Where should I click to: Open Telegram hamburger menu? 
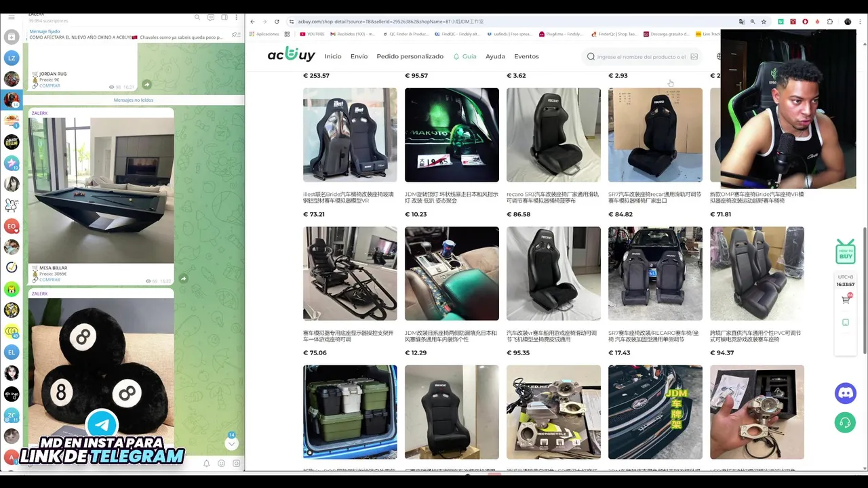coord(12,17)
